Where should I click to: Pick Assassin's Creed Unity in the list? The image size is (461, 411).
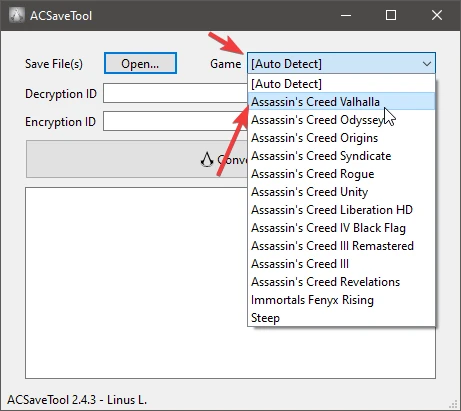click(x=341, y=192)
